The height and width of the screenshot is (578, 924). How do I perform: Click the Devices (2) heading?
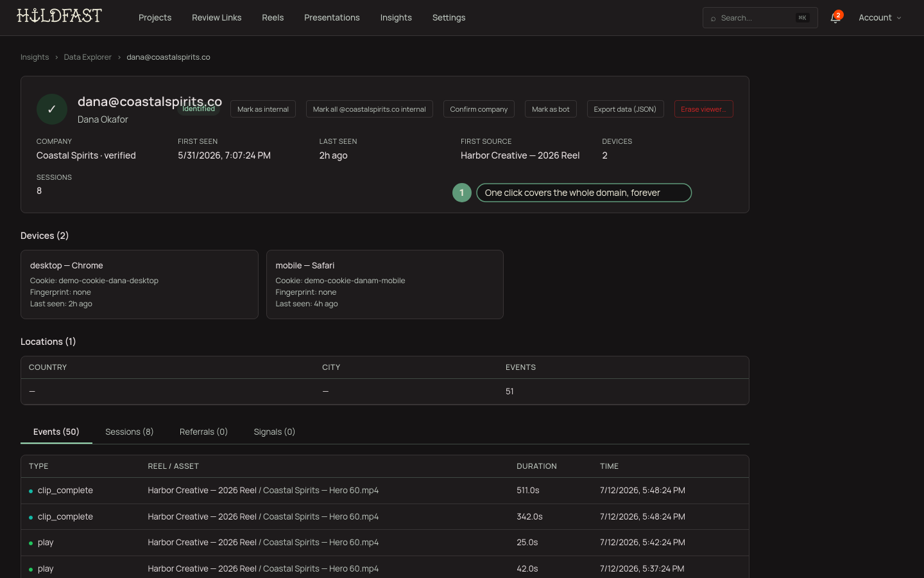tap(44, 236)
